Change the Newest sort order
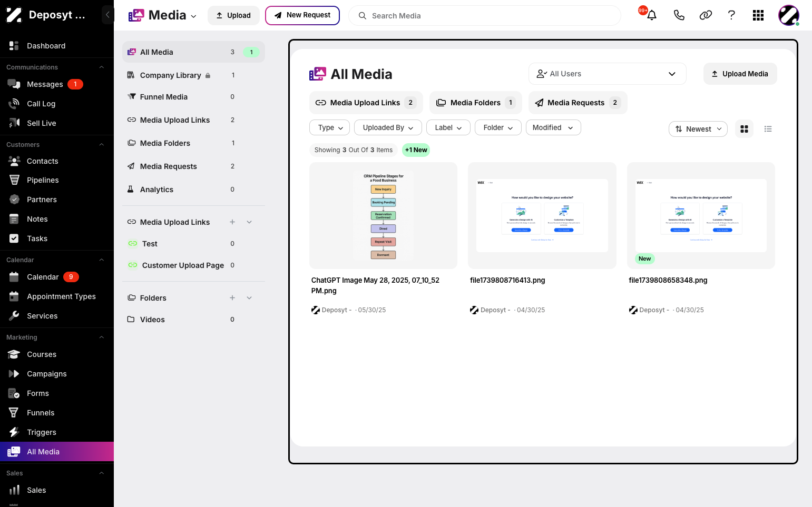The width and height of the screenshot is (812, 507). tap(698, 129)
